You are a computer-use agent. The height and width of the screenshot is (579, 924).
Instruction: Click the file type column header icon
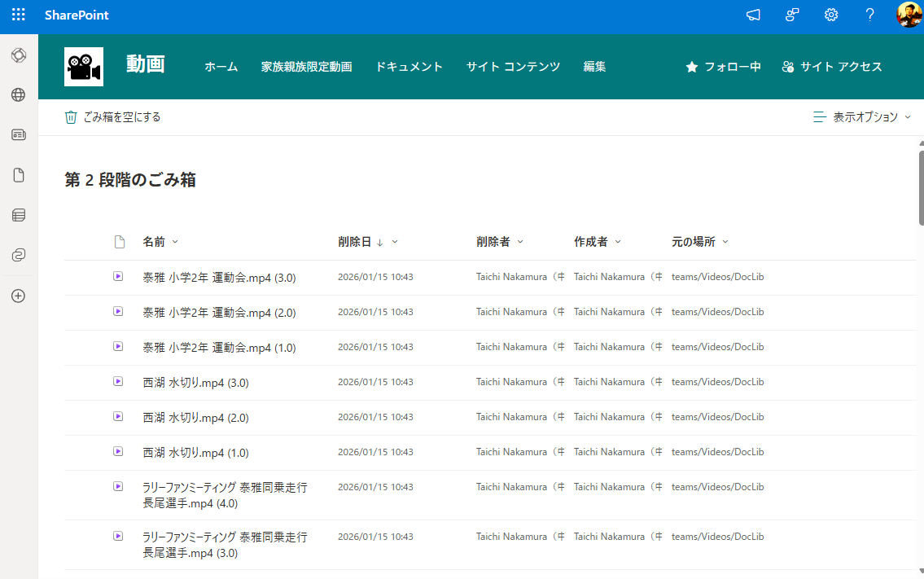(120, 242)
